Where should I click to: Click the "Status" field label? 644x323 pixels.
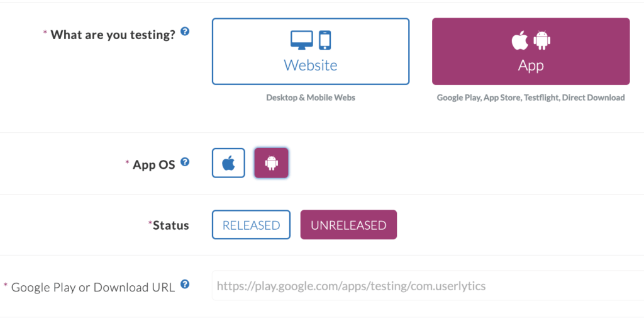[x=170, y=225]
